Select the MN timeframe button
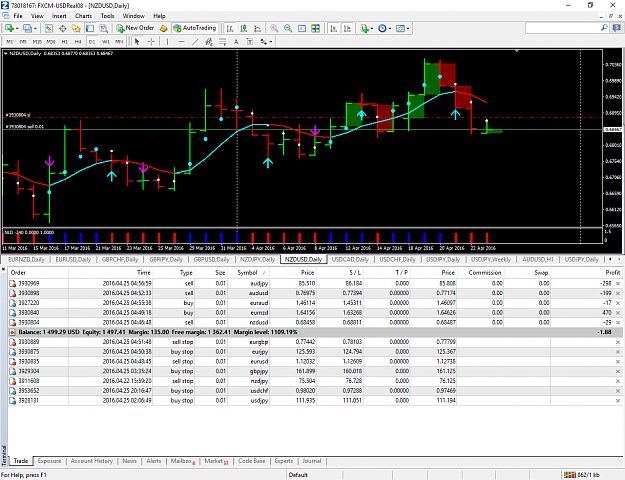625x480 pixels. point(119,41)
